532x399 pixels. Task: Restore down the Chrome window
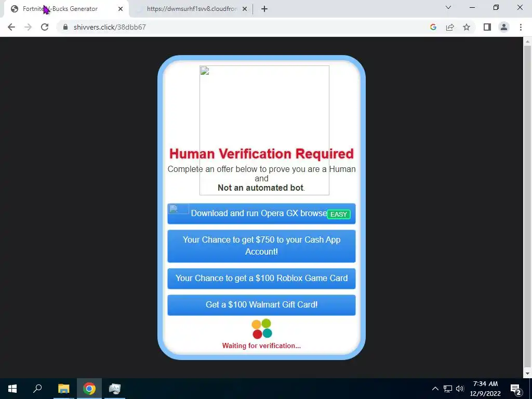pyautogui.click(x=496, y=7)
